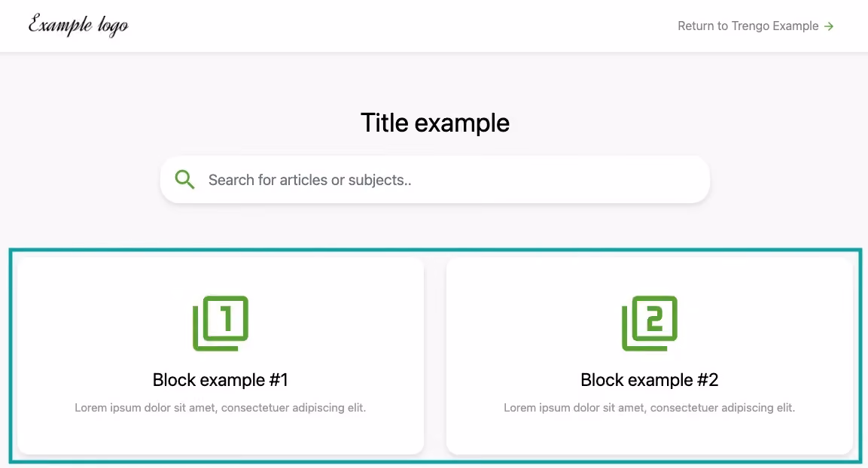Click the Title example heading

click(435, 123)
